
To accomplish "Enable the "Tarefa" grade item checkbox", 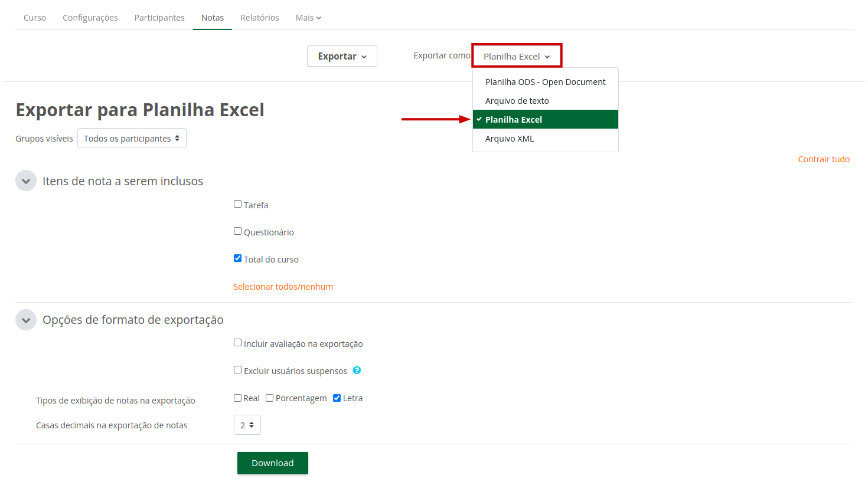I will pos(237,204).
